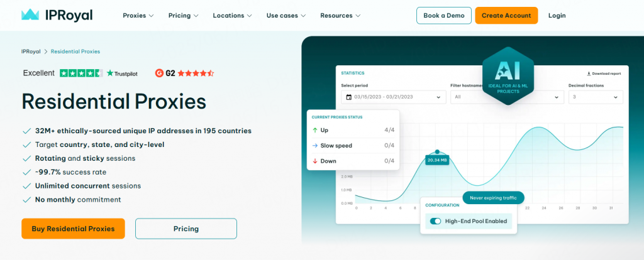644x260 pixels.
Task: Click the checkmark beside No monthly commitment
Action: coord(27,200)
